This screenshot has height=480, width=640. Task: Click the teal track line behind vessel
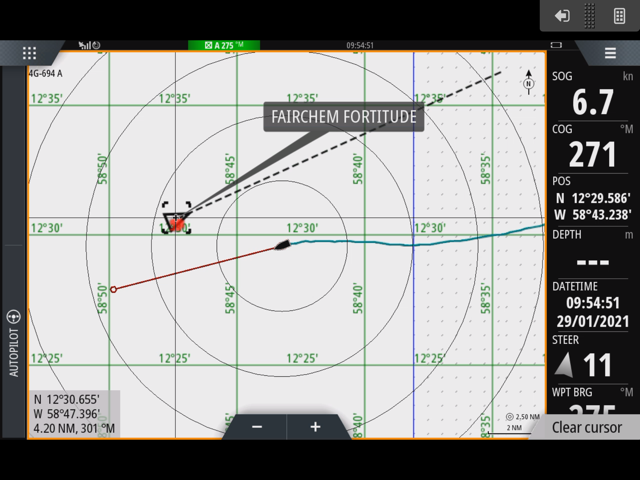(x=416, y=244)
